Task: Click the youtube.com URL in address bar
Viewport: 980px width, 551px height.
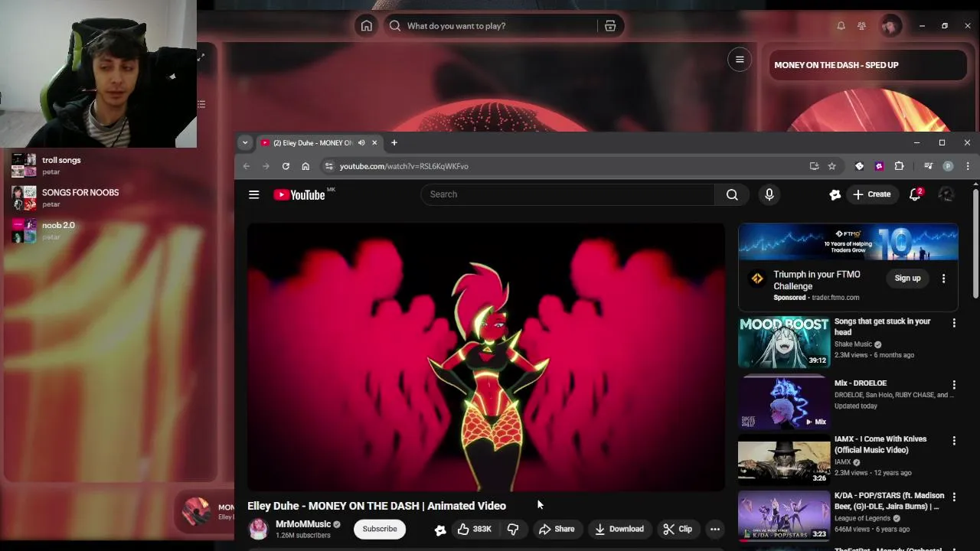Action: click(404, 166)
